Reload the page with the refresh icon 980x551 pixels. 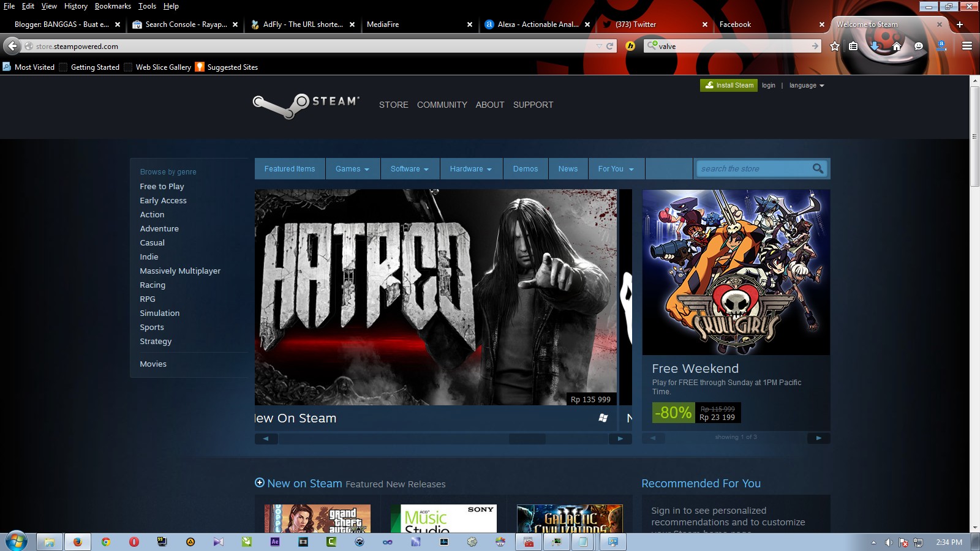click(610, 46)
